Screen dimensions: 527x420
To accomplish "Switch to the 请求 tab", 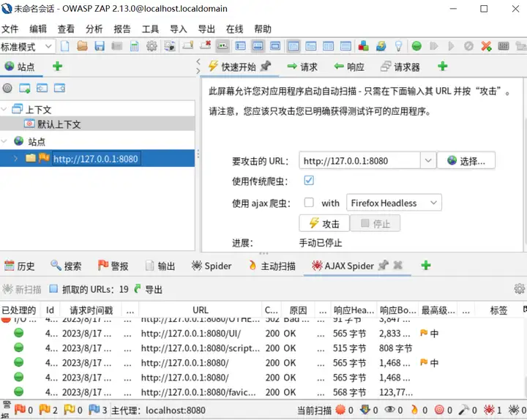I will (302, 67).
